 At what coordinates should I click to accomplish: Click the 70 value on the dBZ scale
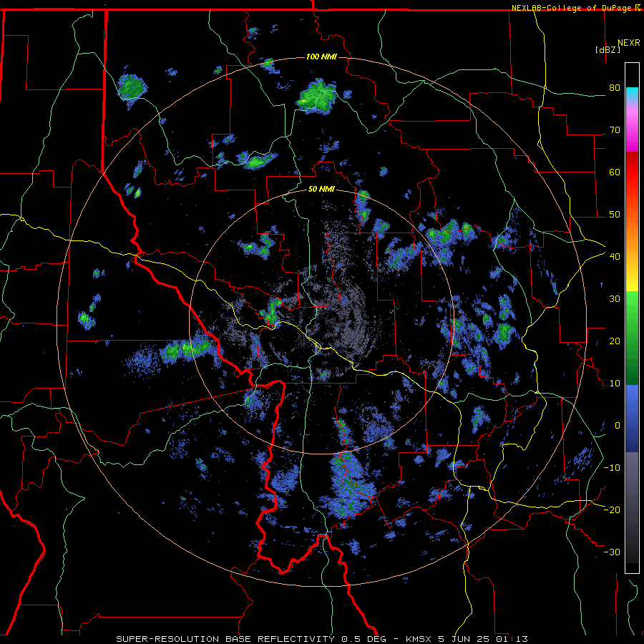click(x=615, y=130)
